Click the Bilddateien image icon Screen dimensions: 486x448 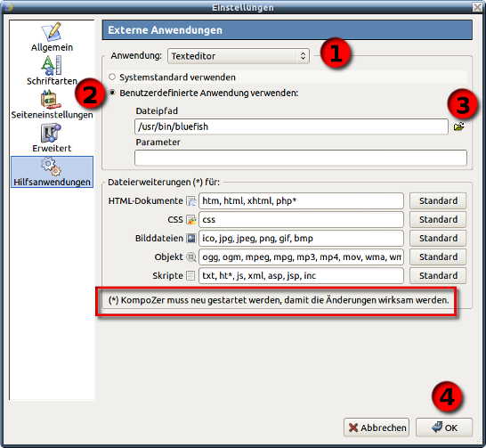[190, 239]
